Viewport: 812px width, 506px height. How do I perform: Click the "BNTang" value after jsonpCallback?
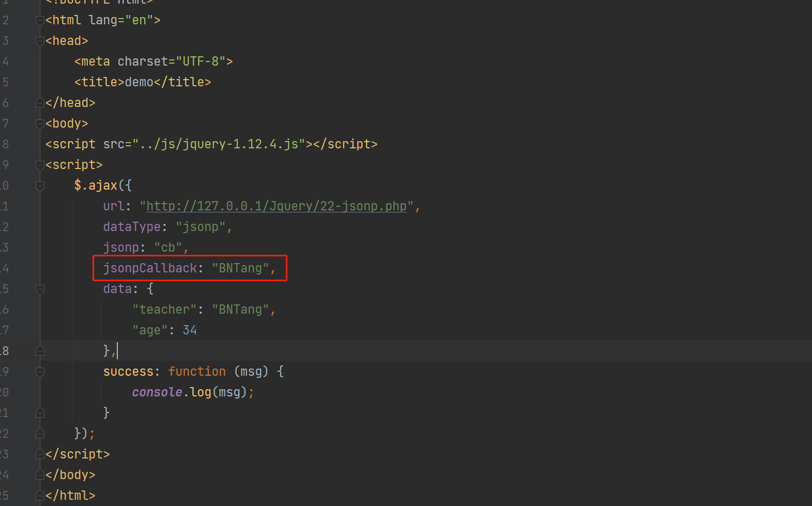click(x=240, y=268)
